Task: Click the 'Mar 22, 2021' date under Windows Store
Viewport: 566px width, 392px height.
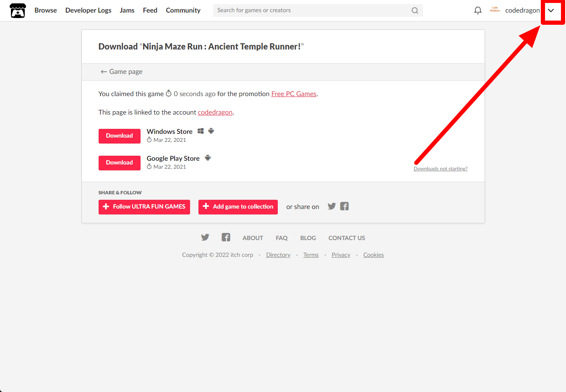Action: pos(170,140)
